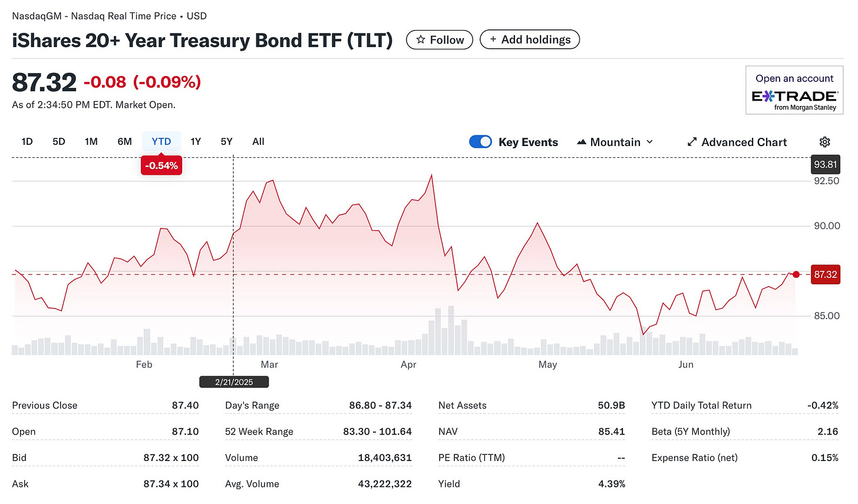The width and height of the screenshot is (858, 504).
Task: Open chart settings gear icon
Action: [x=825, y=142]
